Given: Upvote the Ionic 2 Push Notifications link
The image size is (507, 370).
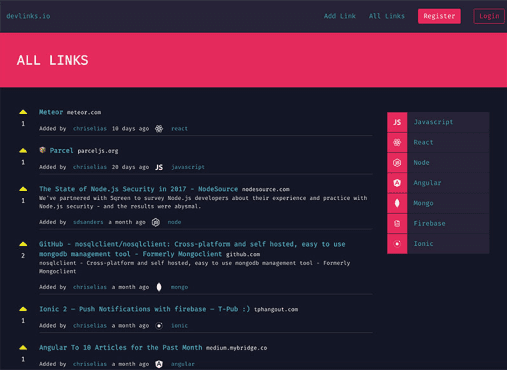Looking at the screenshot, I should (23, 309).
